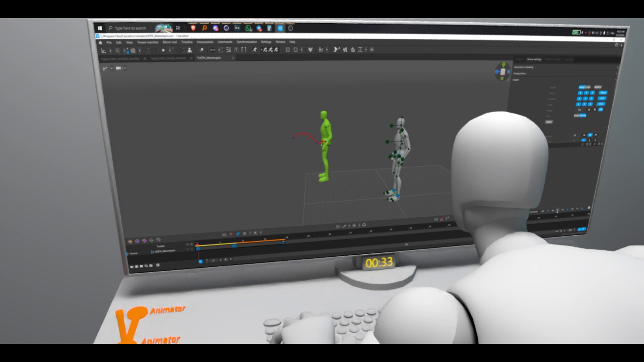
Task: Open the File menu
Action: (109, 43)
